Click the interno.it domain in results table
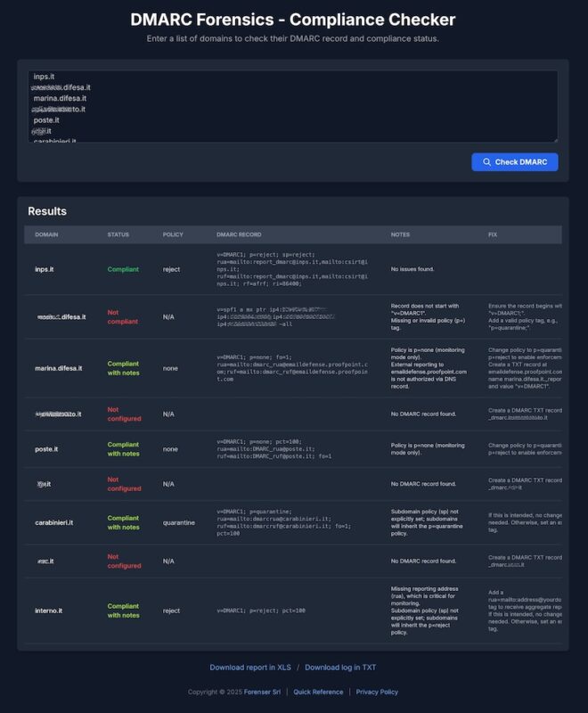 coord(48,611)
